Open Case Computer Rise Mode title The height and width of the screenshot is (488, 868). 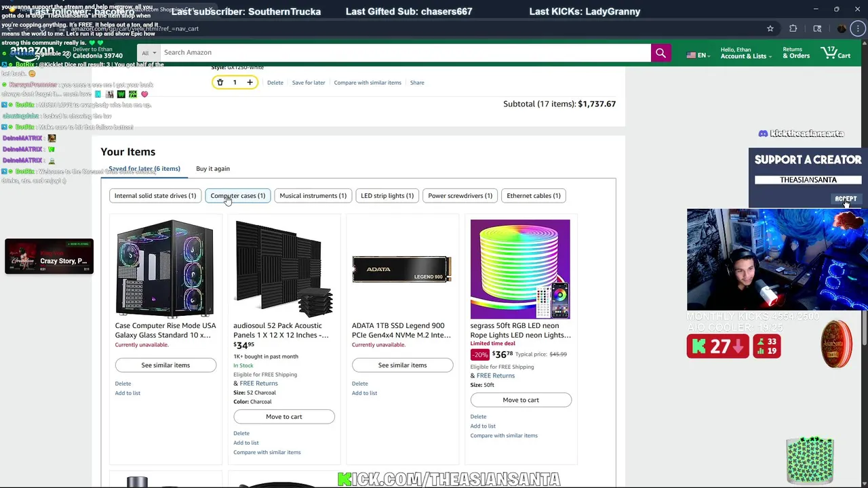(165, 330)
